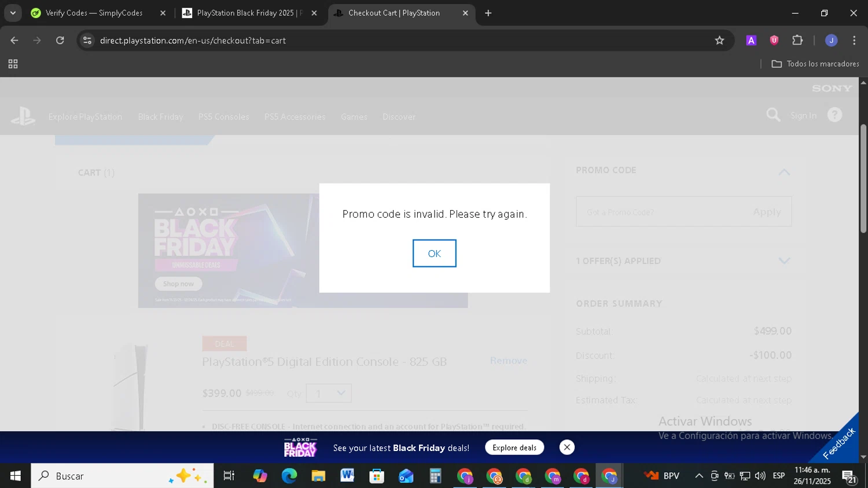The image size is (868, 488).
Task: View site information icon in address bar
Action: tap(87, 41)
